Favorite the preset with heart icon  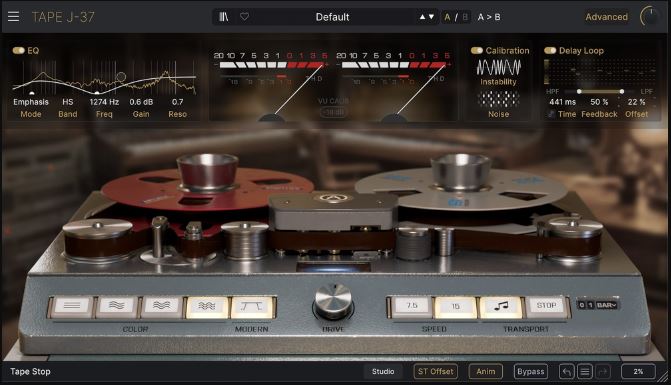coord(244,17)
